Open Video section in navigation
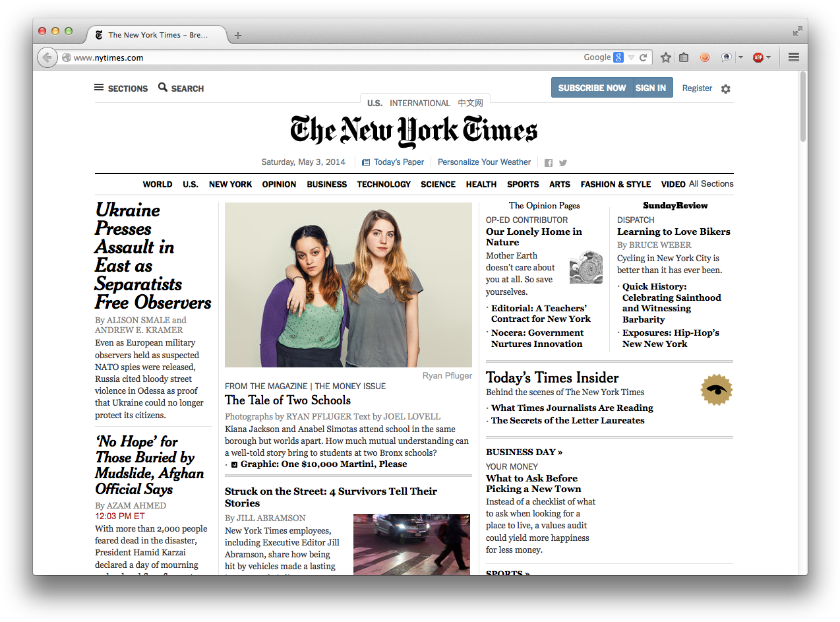The height and width of the screenshot is (622, 840). 674,185
